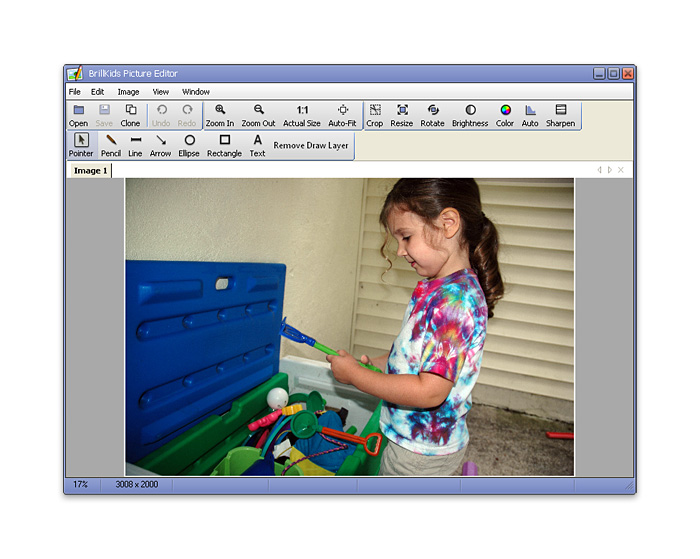This screenshot has width=700, height=559.
Task: Open the View menu
Action: [161, 92]
